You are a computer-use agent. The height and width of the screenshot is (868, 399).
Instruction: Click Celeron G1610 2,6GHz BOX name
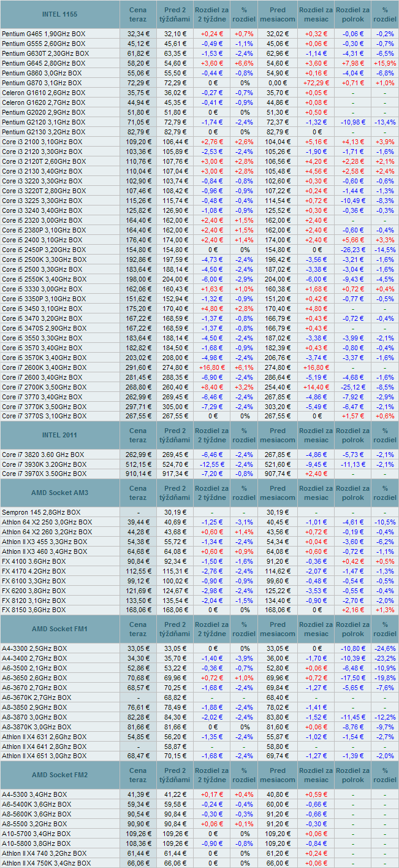[x=44, y=92]
